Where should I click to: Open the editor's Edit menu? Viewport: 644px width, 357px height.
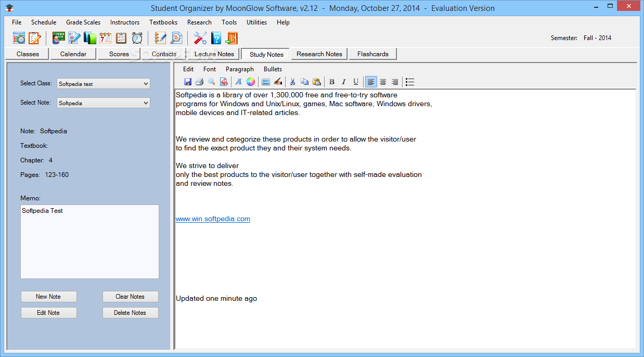coord(188,69)
